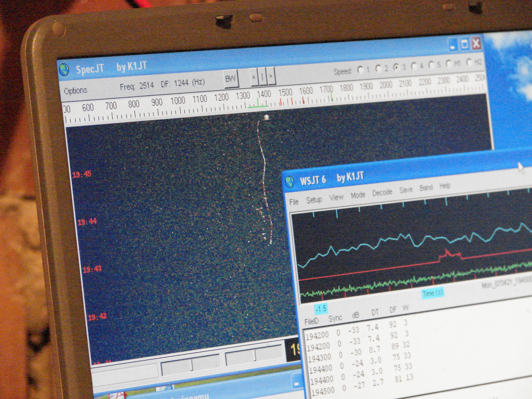The image size is (532, 399).
Task: Click the '0.7' DT value in decode list
Action: (375, 350)
